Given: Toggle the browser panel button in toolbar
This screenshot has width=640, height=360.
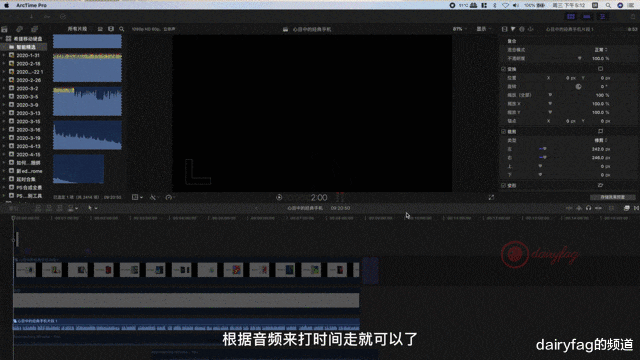Looking at the screenshot, I should pyautogui.click(x=571, y=17).
